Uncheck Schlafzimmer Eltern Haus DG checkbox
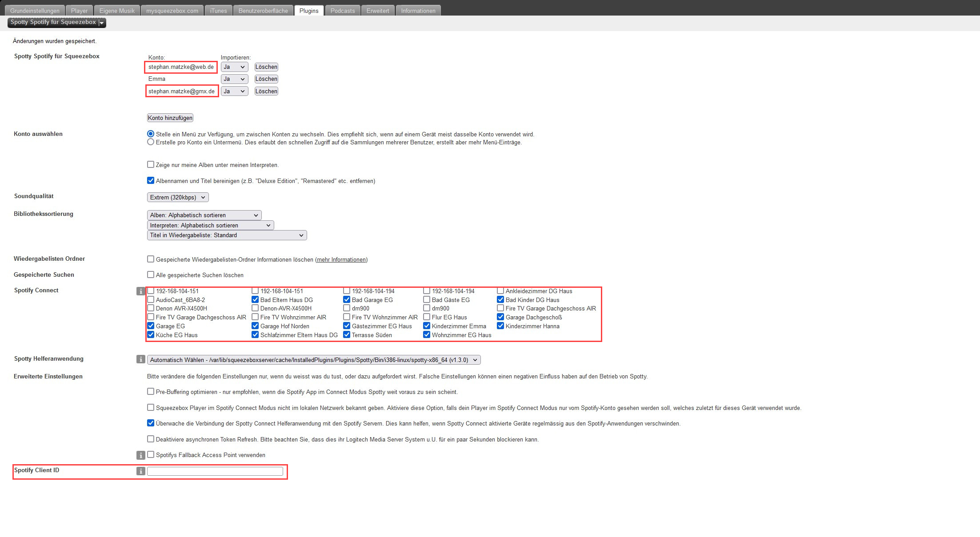Image resolution: width=980 pixels, height=537 pixels. 255,334
